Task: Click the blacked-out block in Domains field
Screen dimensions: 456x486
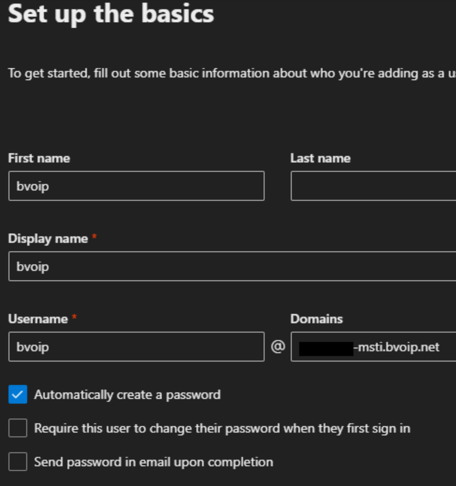Action: [x=326, y=349]
